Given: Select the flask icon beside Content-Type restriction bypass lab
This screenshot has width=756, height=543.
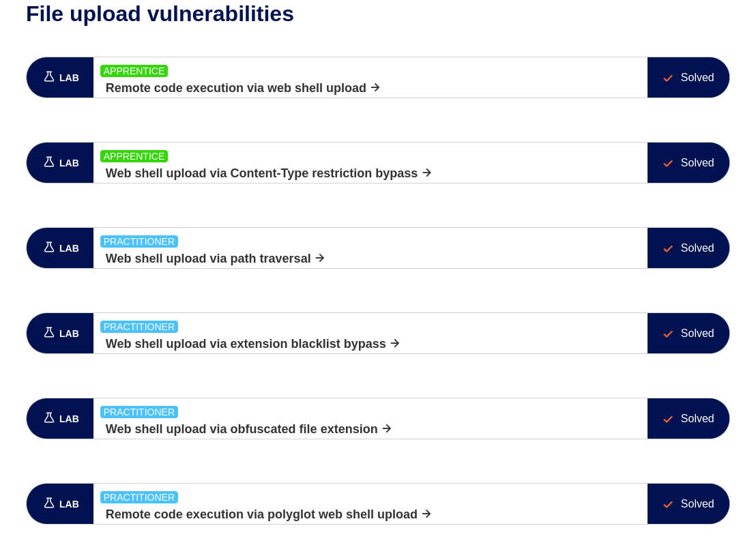Looking at the screenshot, I should coord(48,162).
